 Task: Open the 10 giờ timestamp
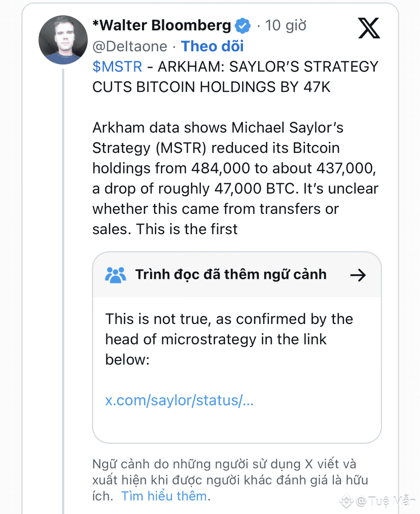[x=286, y=25]
